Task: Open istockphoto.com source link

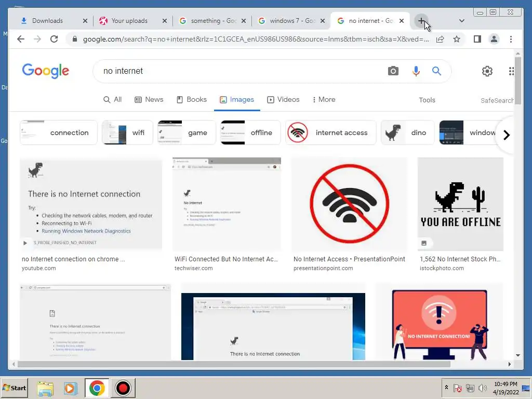Action: 442,269
